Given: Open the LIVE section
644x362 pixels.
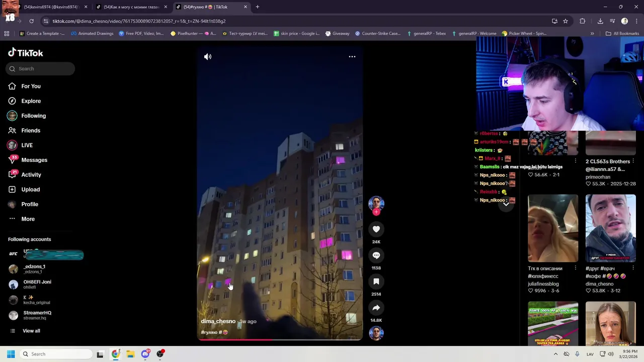Looking at the screenshot, I should point(27,145).
